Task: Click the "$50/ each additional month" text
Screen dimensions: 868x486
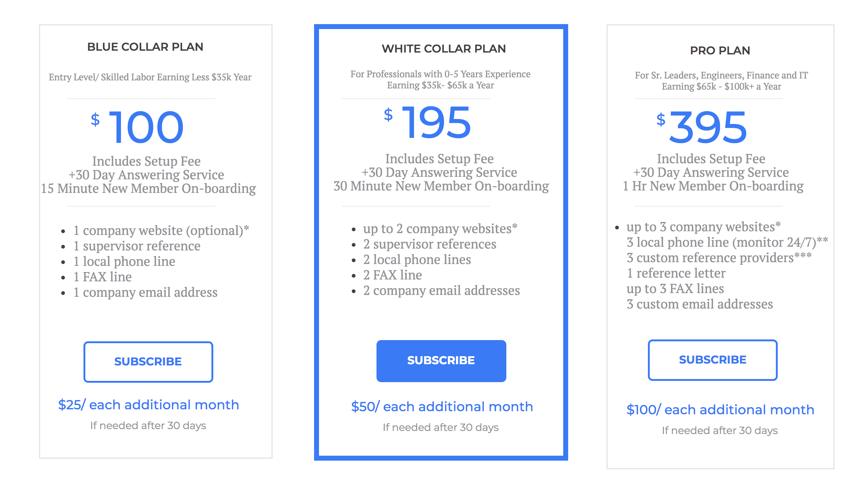Action: 442,407
